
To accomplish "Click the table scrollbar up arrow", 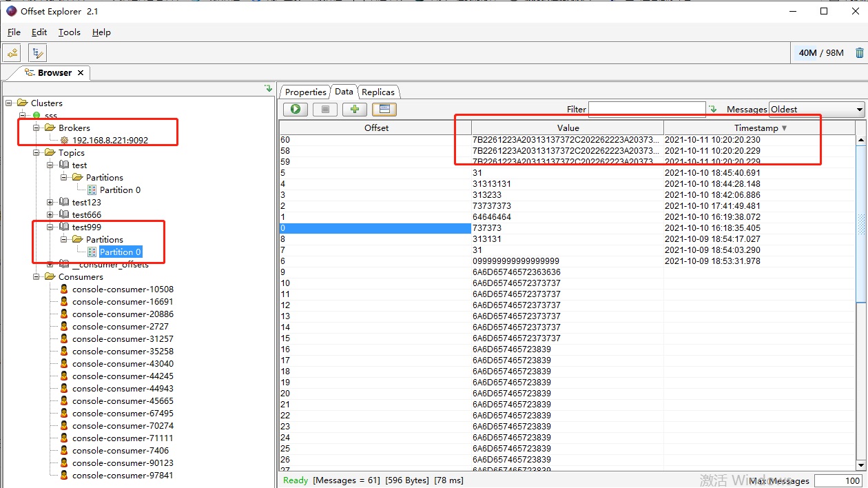I will [x=861, y=140].
